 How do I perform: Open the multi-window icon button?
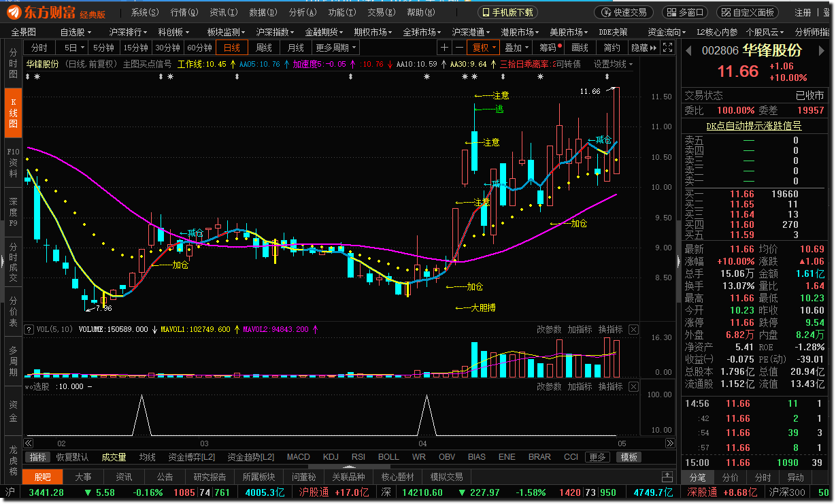pyautogui.click(x=685, y=12)
